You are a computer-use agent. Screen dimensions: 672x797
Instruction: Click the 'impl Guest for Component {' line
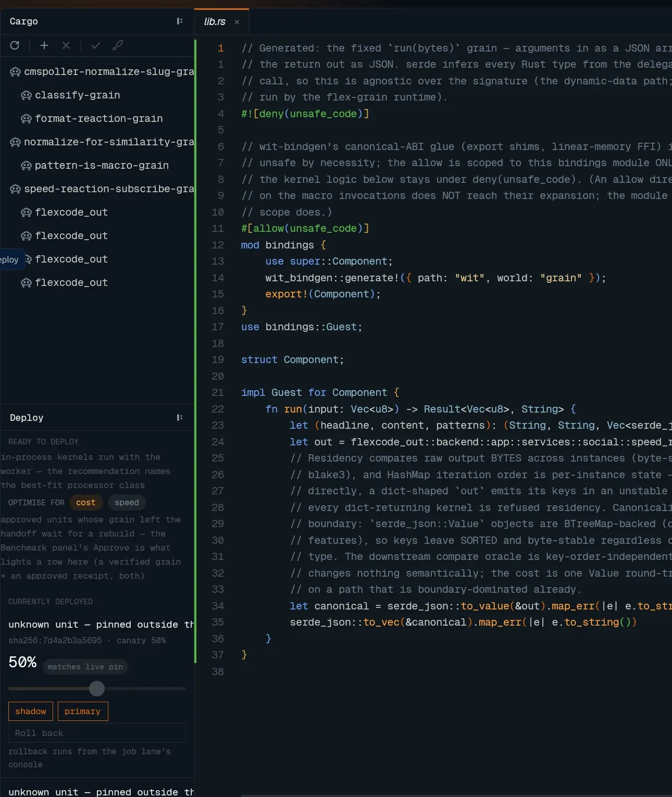pos(320,393)
